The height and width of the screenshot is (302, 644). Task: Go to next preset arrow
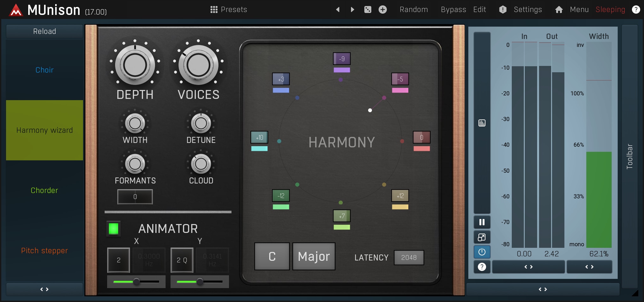pos(352,10)
